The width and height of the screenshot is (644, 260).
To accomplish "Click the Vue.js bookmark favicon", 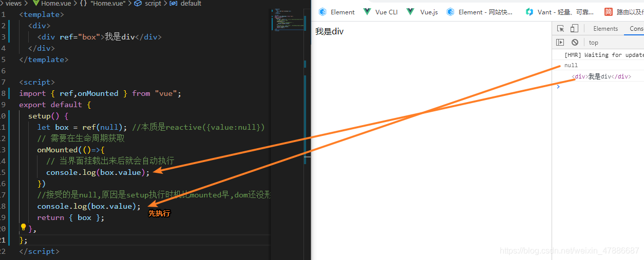I will [410, 12].
